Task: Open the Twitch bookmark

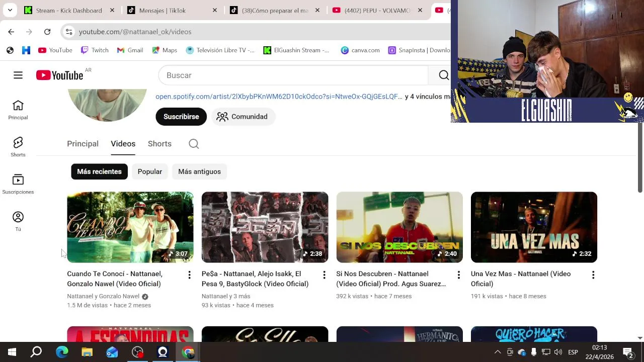Action: click(x=95, y=50)
